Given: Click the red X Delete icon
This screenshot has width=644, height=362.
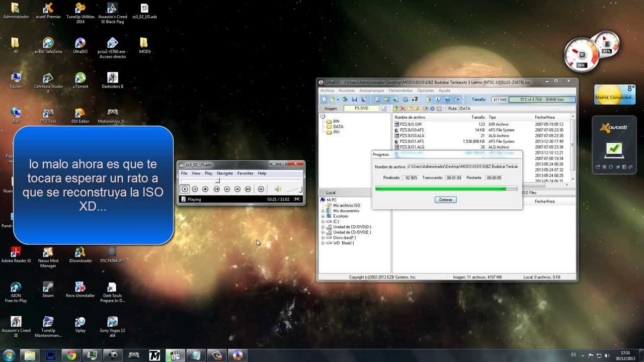Looking at the screenshot, I should (403, 109).
